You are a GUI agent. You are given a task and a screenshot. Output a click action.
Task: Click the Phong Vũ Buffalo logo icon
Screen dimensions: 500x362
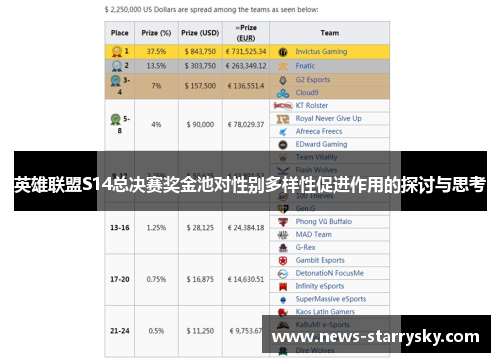283,222
